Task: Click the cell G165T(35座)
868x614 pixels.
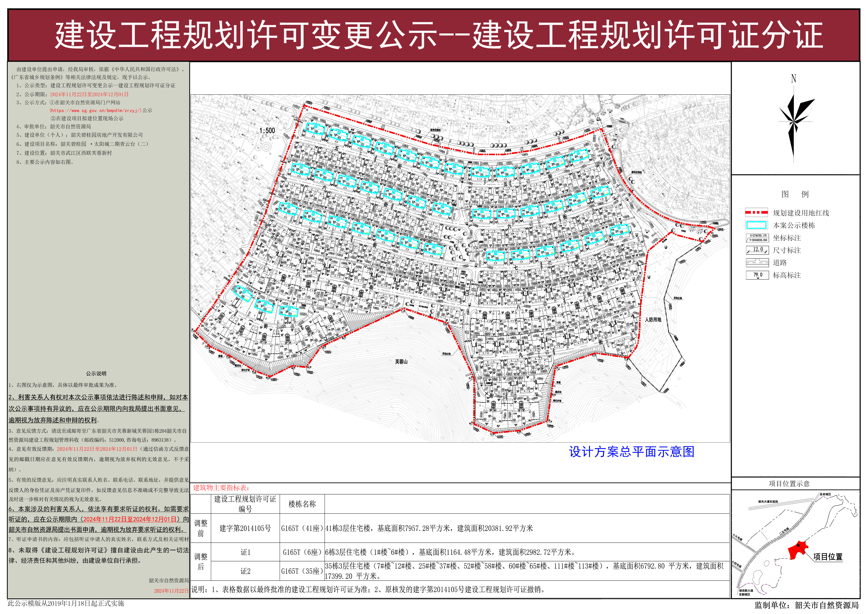Action: pyautogui.click(x=302, y=571)
